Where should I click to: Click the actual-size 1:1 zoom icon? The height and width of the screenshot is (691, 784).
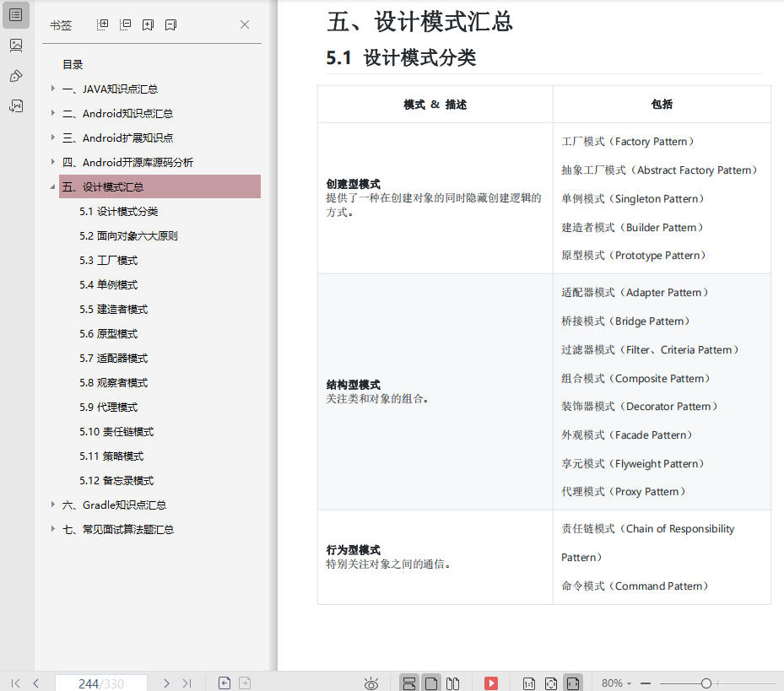(x=528, y=683)
